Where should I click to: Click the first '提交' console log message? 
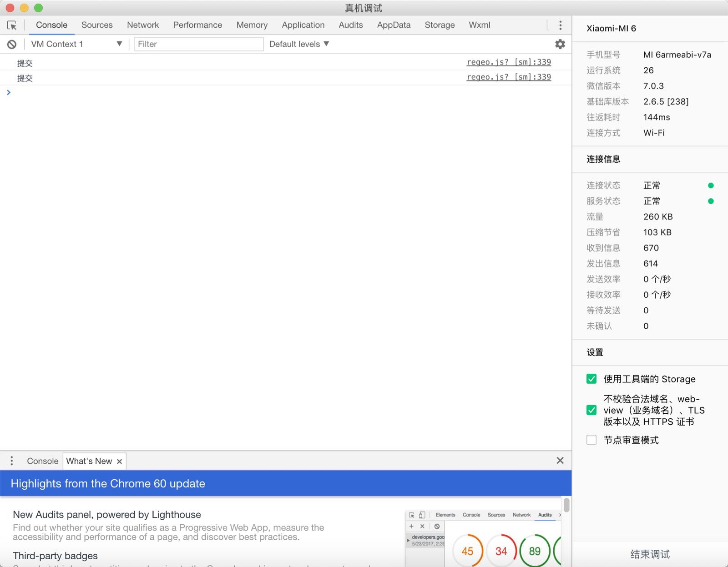[25, 63]
